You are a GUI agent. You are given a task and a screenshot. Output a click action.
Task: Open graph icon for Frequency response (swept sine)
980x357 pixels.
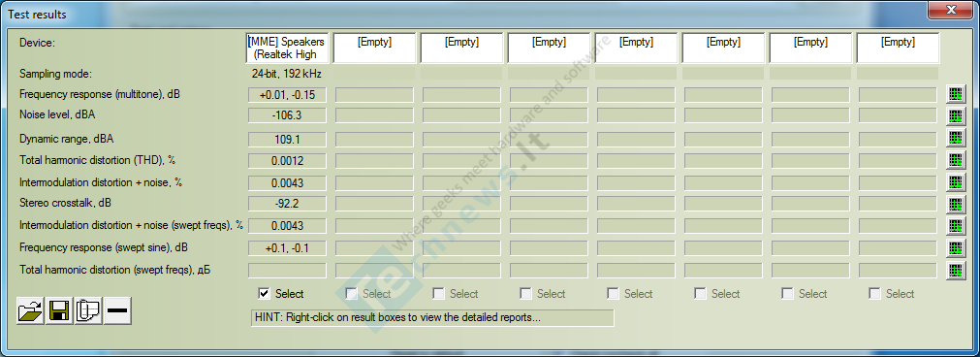(x=956, y=248)
